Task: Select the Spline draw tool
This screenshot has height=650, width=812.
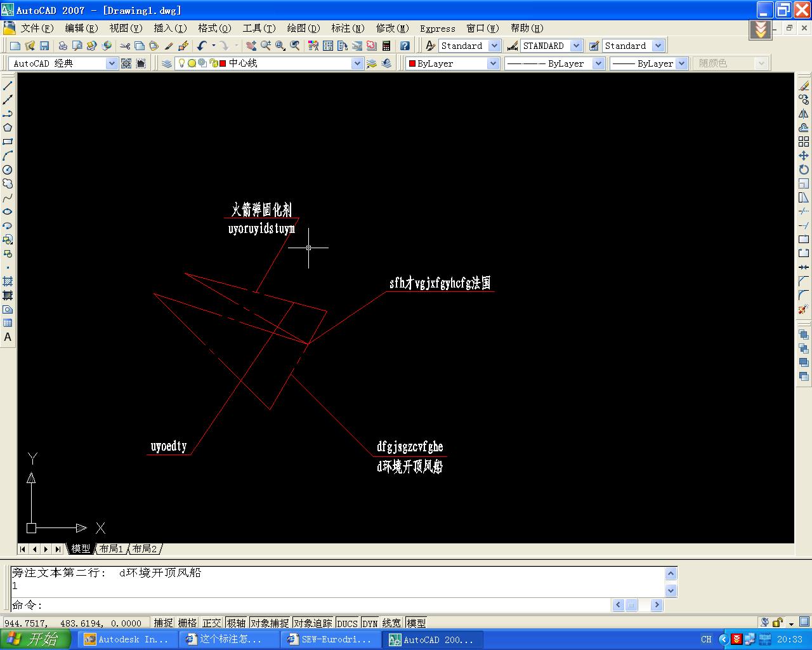Action: point(8,197)
